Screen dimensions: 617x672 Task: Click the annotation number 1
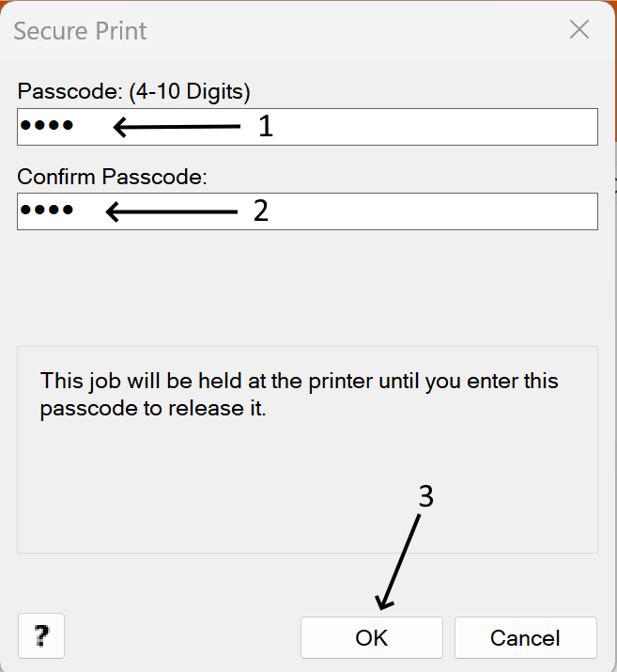click(266, 126)
